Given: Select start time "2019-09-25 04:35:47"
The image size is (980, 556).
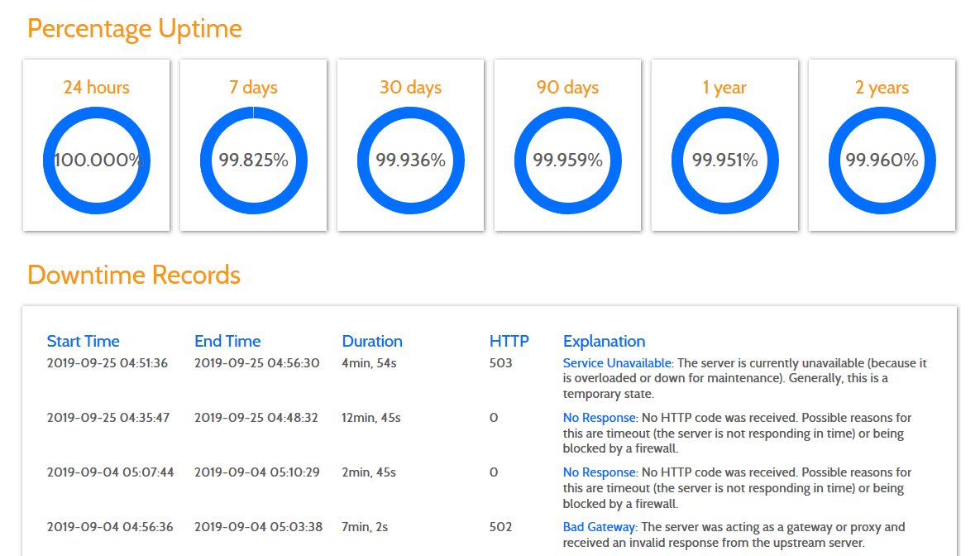Looking at the screenshot, I should tap(108, 418).
